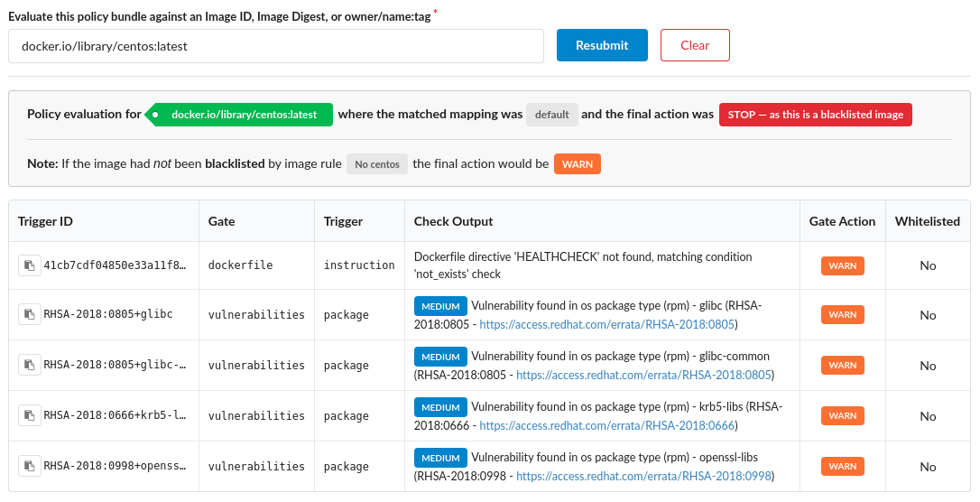Visit the openssl-libs RHSA-2018:0998 errata link
Screen dimensions: 980x502
(x=644, y=476)
